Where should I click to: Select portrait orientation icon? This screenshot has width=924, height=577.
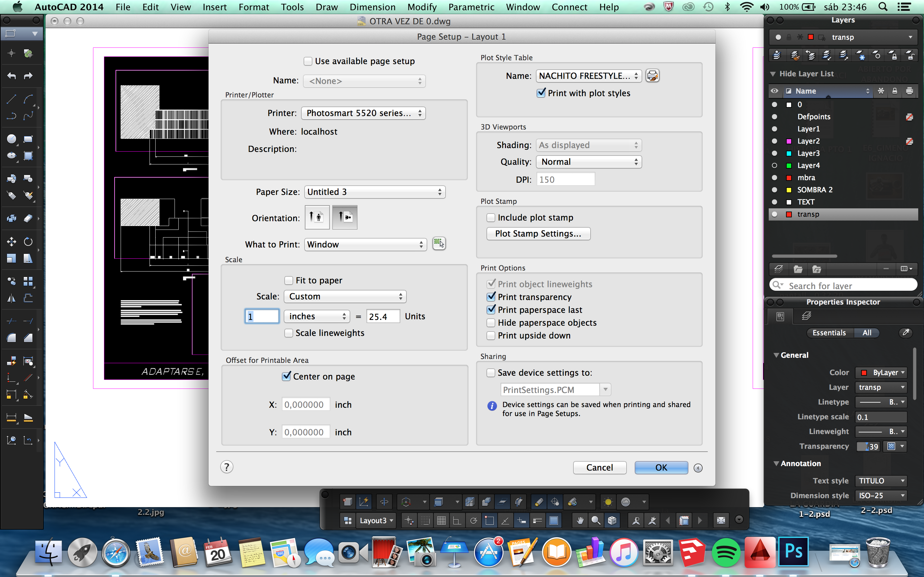[317, 218]
